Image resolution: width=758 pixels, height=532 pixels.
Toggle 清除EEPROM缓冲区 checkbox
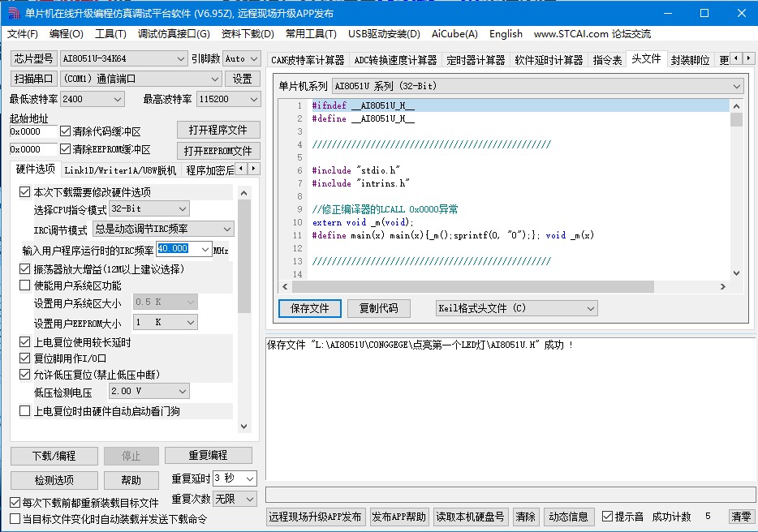[x=65, y=149]
